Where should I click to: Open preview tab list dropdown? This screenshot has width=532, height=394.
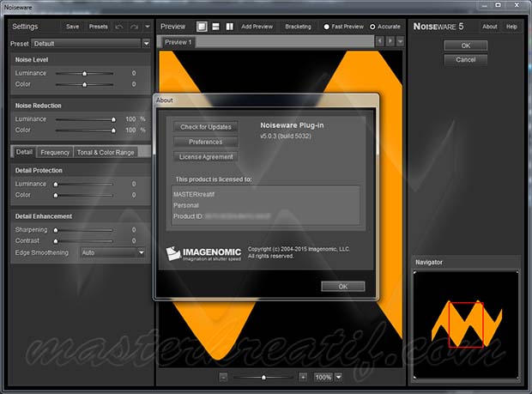coord(401,41)
